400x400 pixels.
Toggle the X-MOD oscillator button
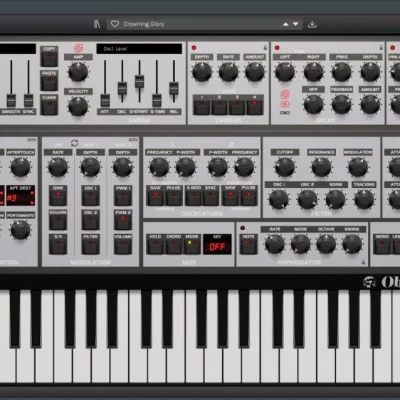coord(194,196)
